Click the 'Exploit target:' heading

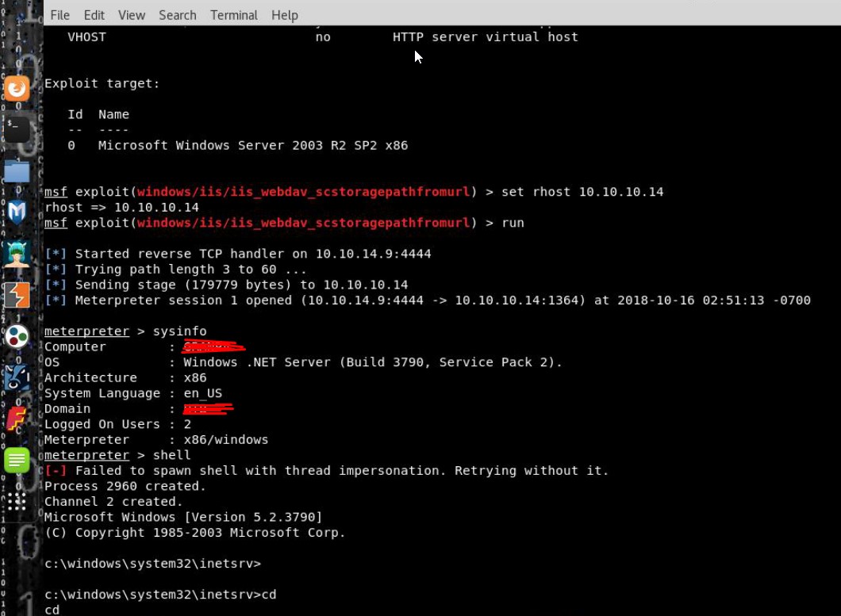[x=102, y=83]
